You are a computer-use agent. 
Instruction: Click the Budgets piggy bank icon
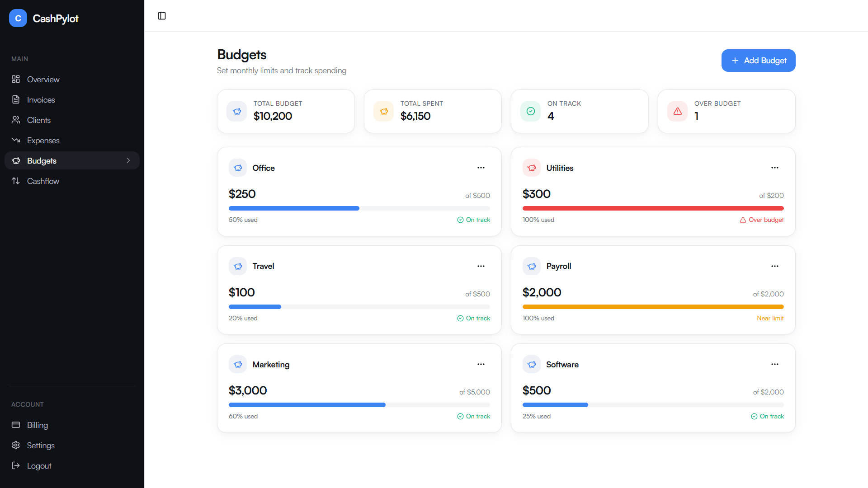point(16,160)
